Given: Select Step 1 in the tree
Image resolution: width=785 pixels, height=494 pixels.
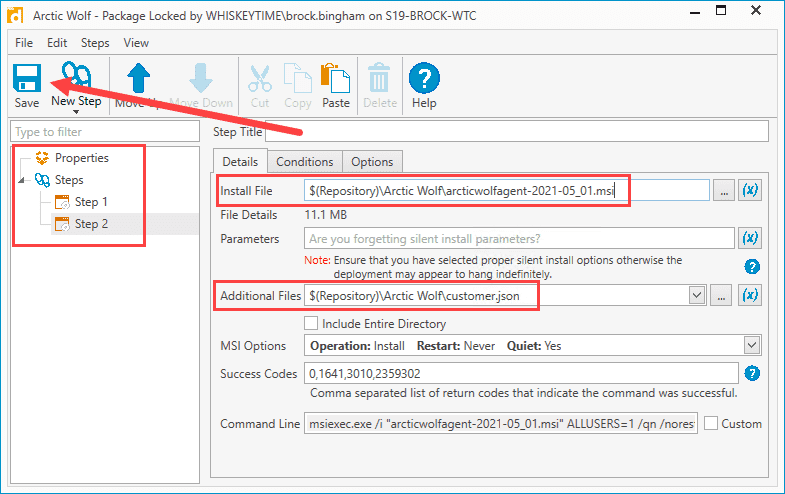Looking at the screenshot, I should (x=91, y=202).
